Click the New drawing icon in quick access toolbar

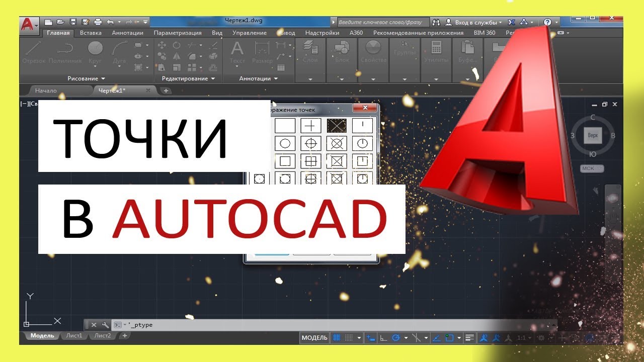pos(48,22)
